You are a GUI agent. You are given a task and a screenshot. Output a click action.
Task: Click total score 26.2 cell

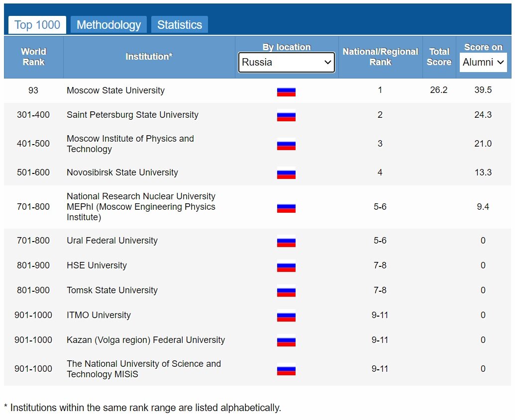[439, 90]
